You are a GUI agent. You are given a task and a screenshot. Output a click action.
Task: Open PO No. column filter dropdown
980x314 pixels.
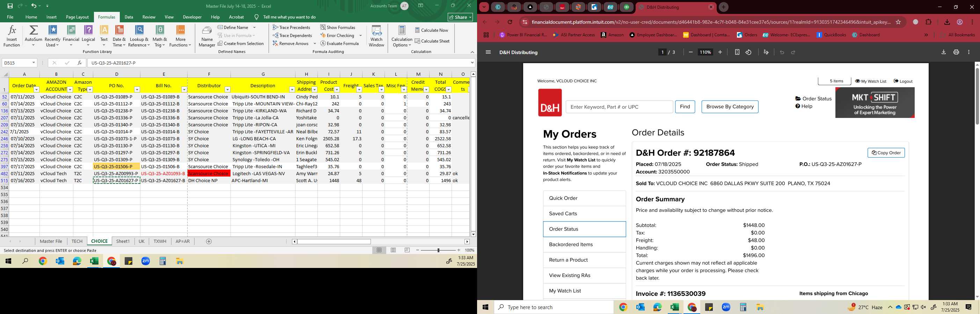[x=137, y=90]
